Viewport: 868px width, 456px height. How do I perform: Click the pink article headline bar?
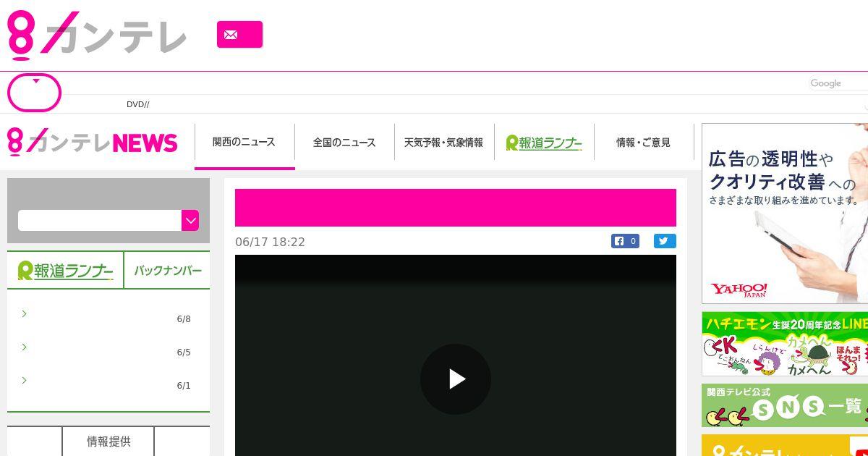(456, 208)
